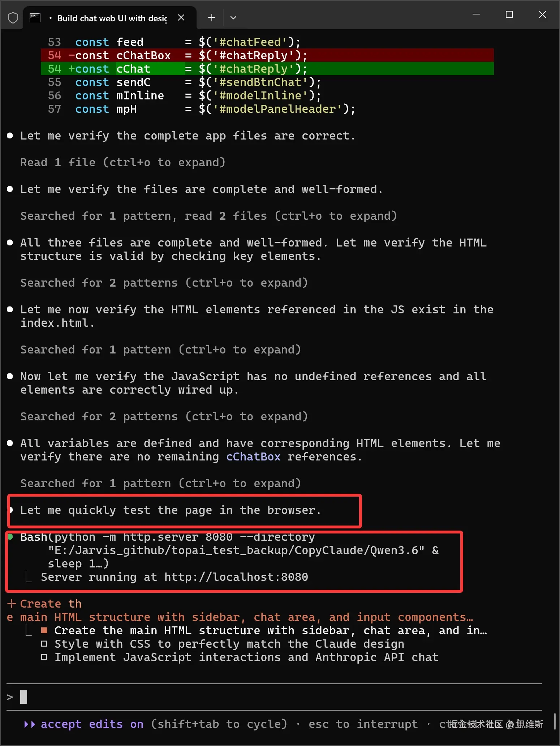Minimize the terminal window
This screenshot has width=560, height=746.
pyautogui.click(x=476, y=14)
